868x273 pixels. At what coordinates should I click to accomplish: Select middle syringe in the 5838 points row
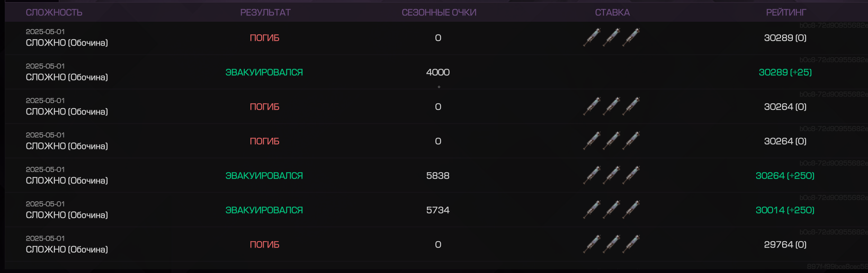click(612, 175)
